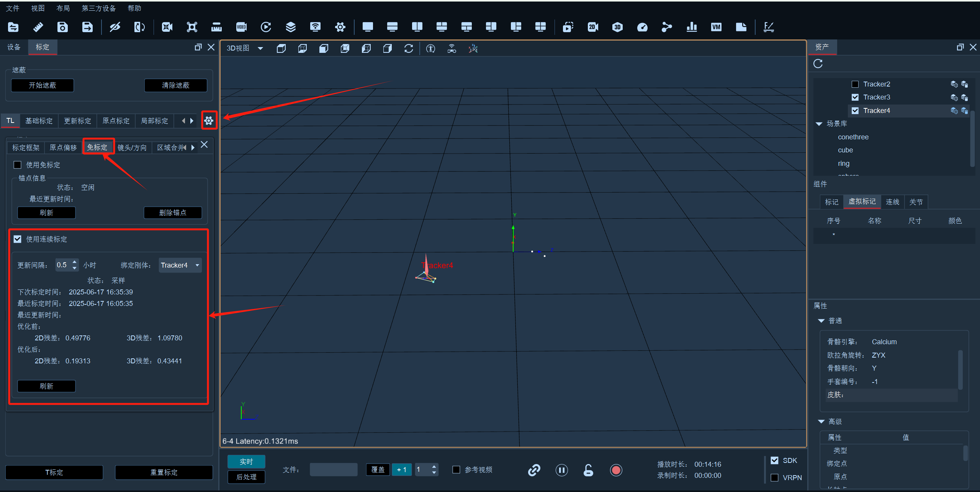980x492 pixels.
Task: Select the four-pane grid layout icon
Action: click(x=540, y=27)
